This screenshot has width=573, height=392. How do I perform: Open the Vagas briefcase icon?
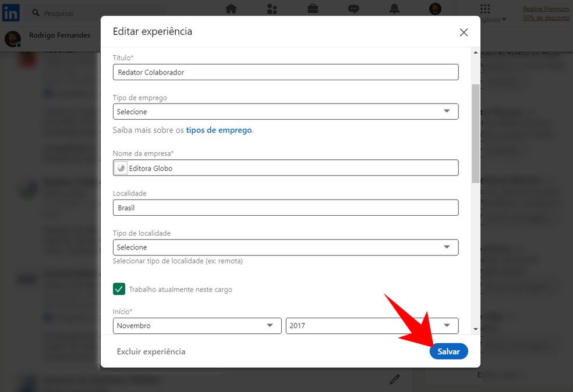coord(312,9)
